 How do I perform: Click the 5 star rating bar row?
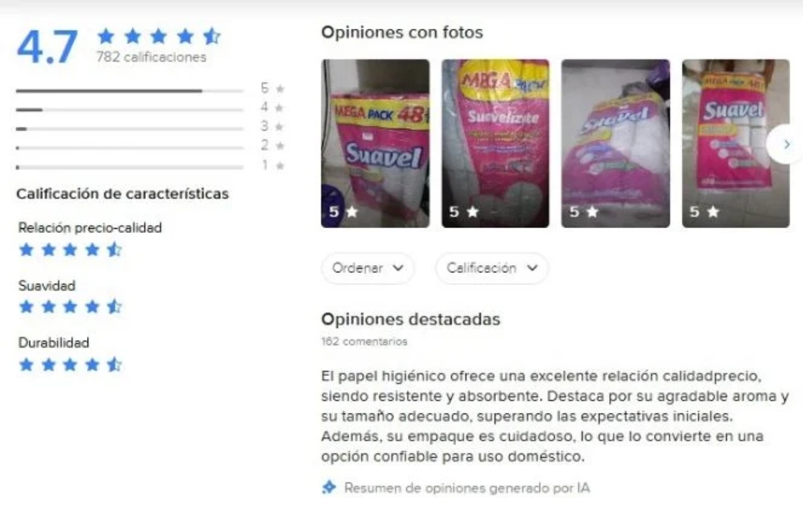pyautogui.click(x=151, y=88)
